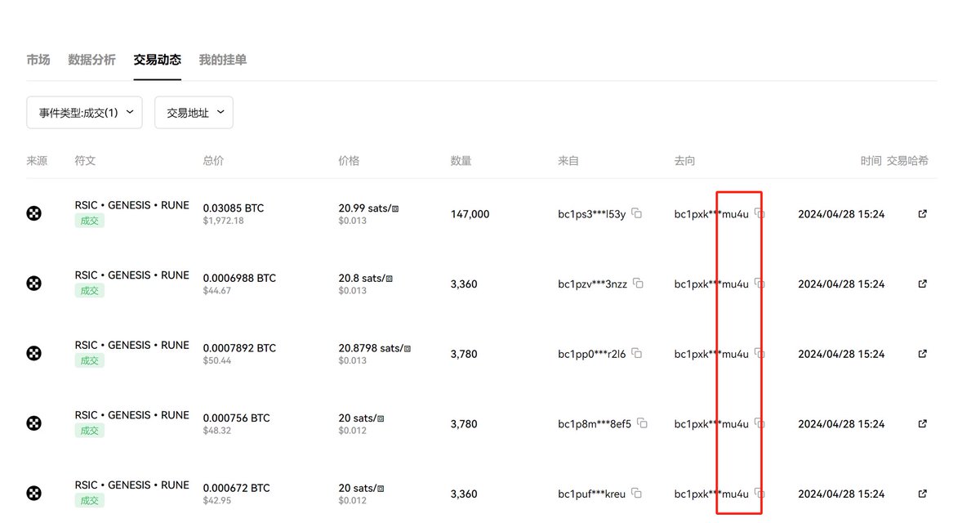
Task: Copy recipient address in the 0.000756 BTC row
Action: (759, 423)
